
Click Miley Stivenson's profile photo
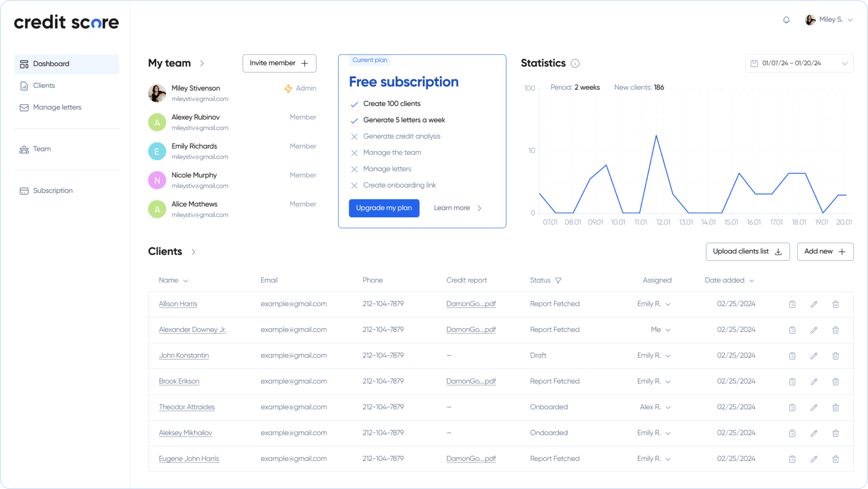[x=157, y=93]
